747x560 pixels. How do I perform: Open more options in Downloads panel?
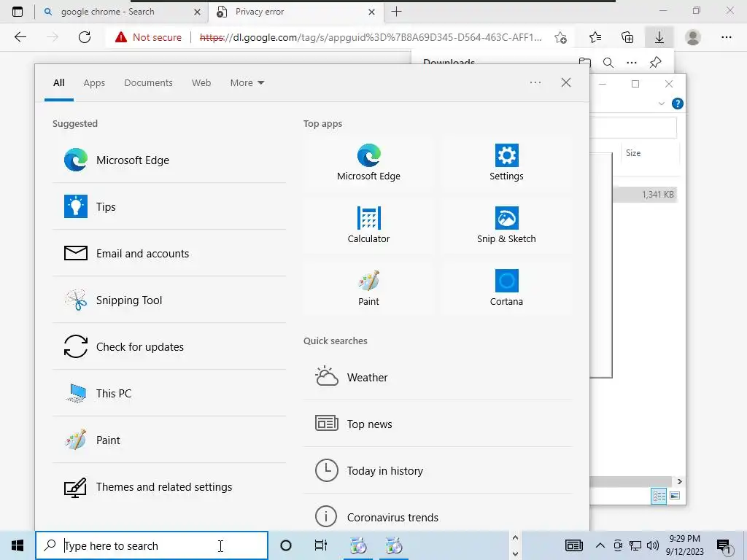[x=632, y=63]
